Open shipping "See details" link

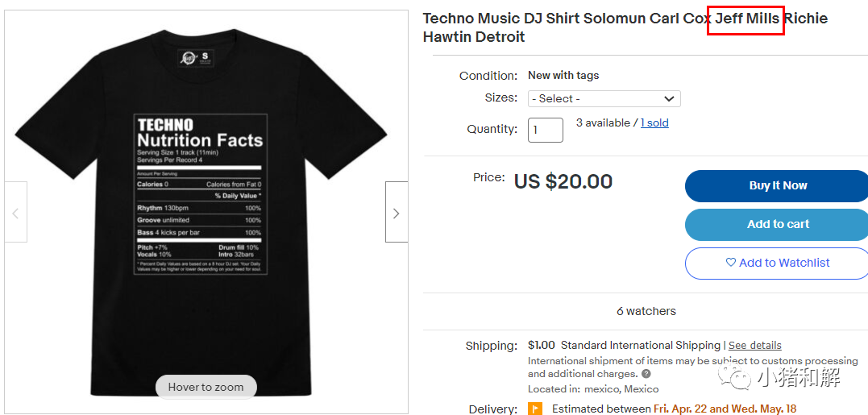click(x=754, y=346)
